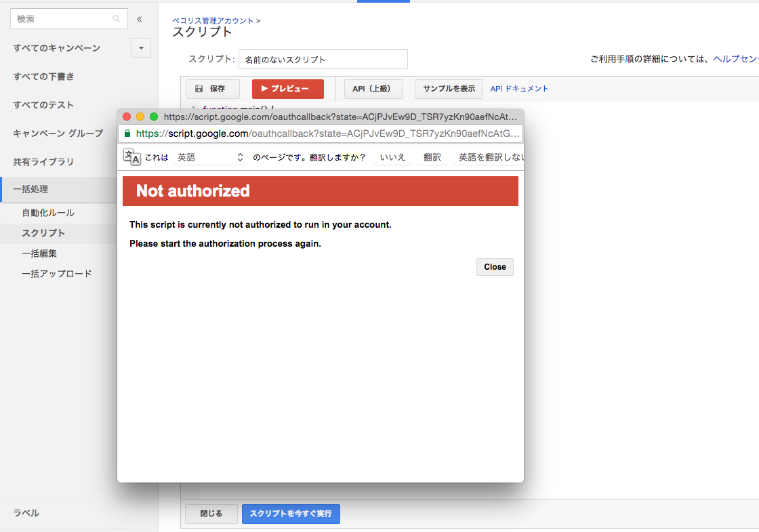The width and height of the screenshot is (759, 532).
Task: Maximize popup window with green button
Action: coord(154,117)
